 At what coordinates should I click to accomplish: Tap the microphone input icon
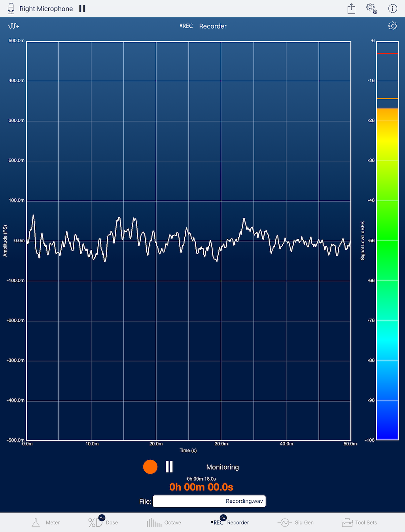pos(11,9)
